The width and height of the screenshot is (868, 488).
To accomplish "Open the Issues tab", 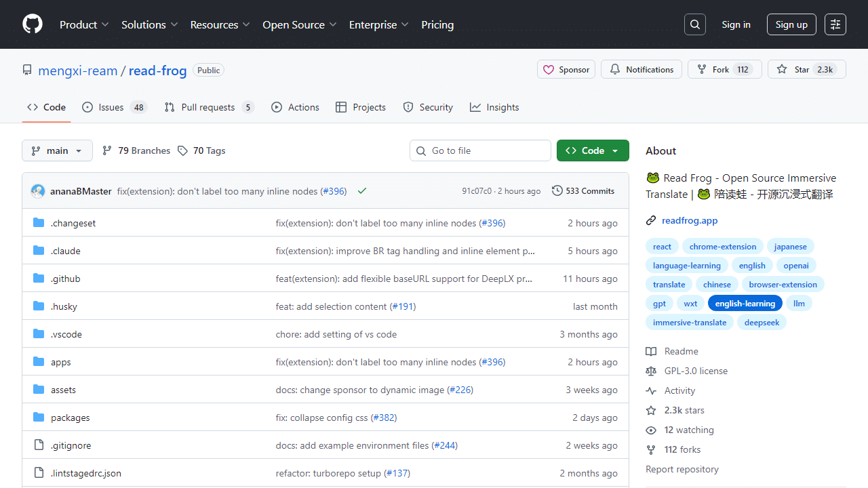I will (115, 107).
